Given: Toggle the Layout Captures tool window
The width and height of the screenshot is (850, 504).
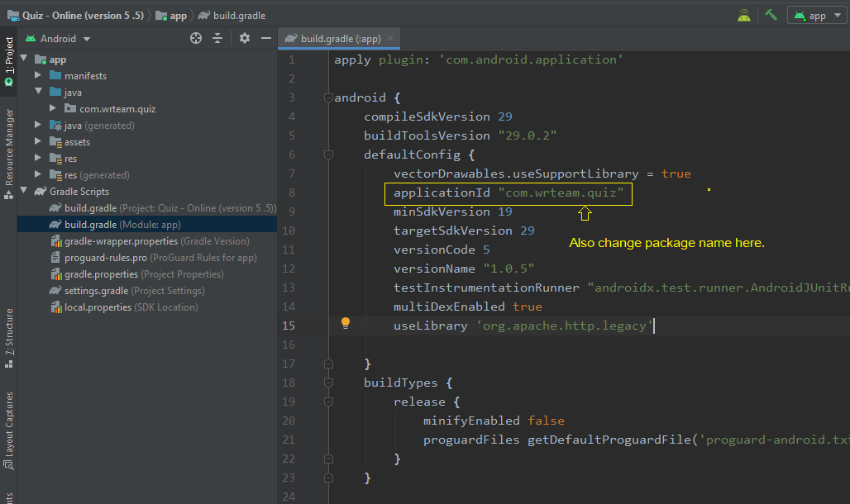Looking at the screenshot, I should (x=8, y=430).
